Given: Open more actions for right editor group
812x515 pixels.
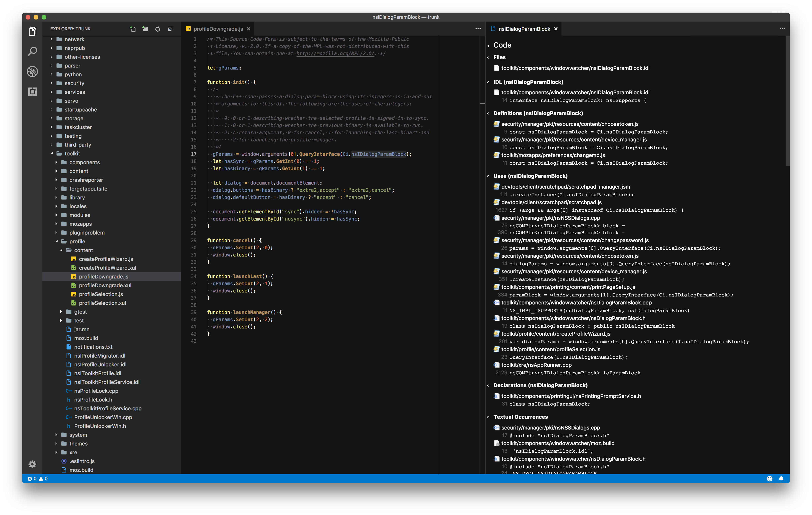Looking at the screenshot, I should click(782, 29).
